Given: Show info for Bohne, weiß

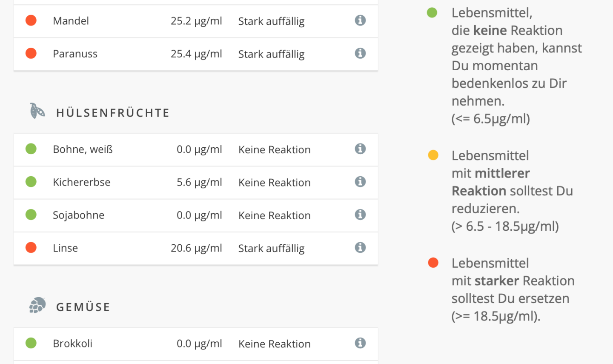Looking at the screenshot, I should click(360, 149).
